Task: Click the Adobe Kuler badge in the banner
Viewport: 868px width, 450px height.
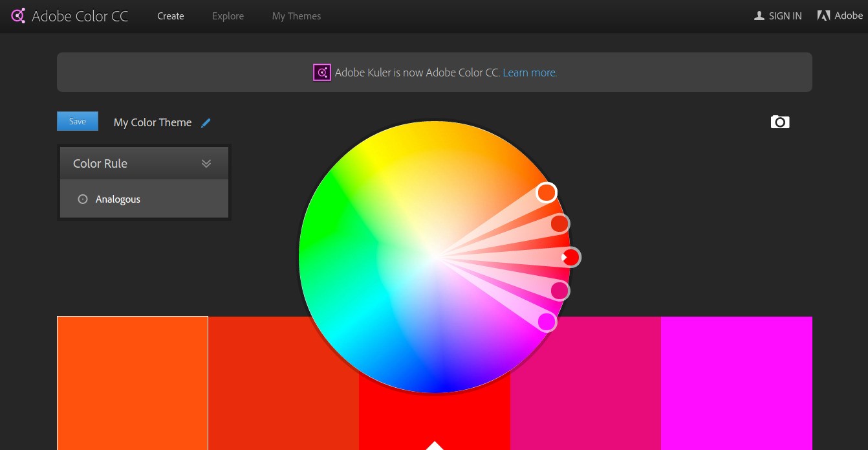Action: point(321,72)
